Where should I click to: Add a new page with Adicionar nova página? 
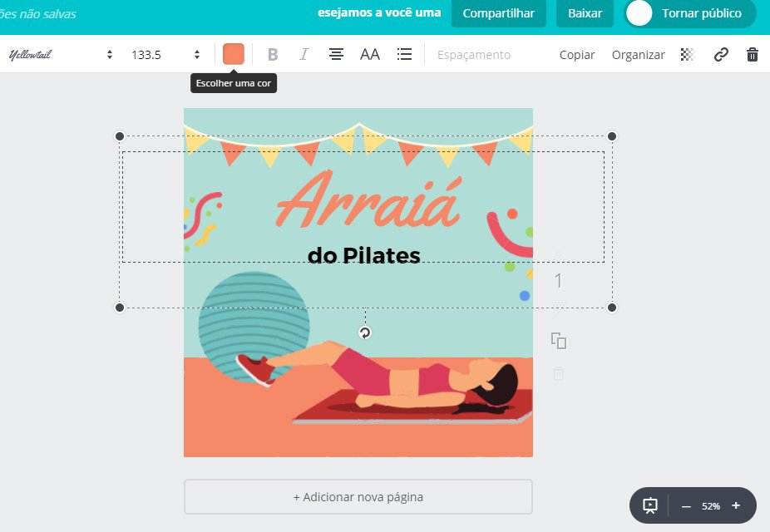click(x=358, y=496)
